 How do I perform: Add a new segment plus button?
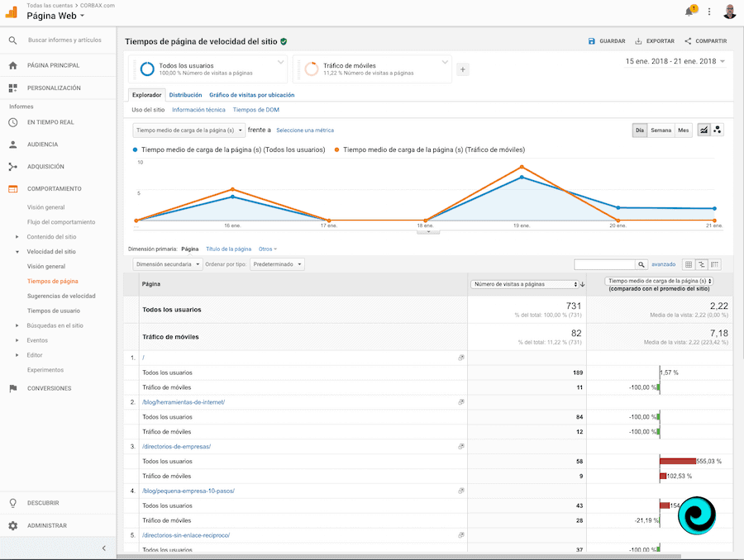[x=463, y=69]
